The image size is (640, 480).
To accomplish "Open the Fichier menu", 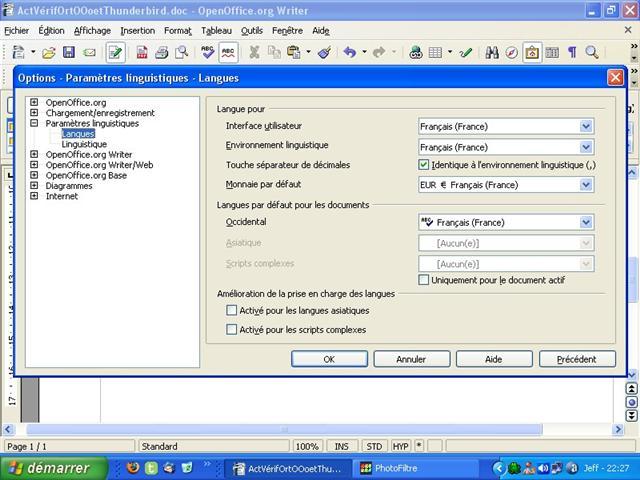I will (17, 31).
